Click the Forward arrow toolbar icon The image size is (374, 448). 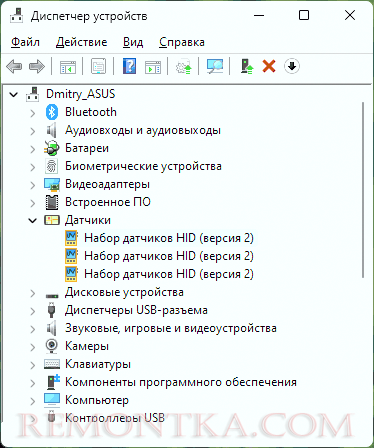pyautogui.click(x=37, y=66)
